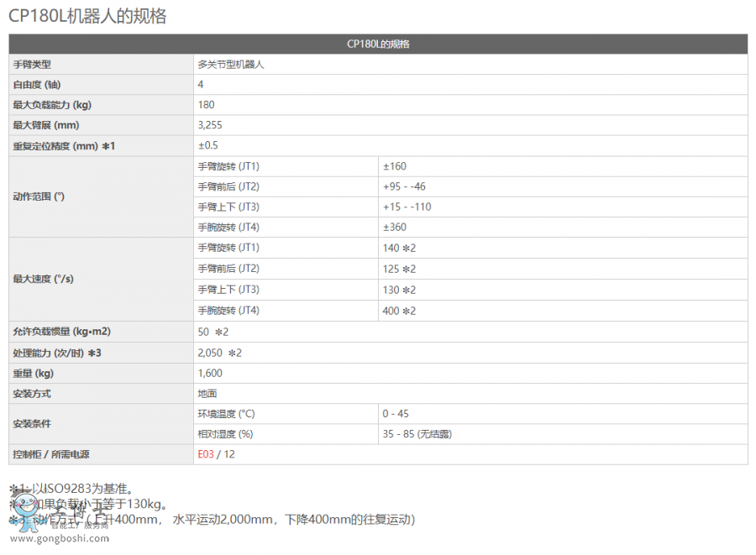The height and width of the screenshot is (555, 756).
Task: Click the range value "±360"
Action: [x=395, y=227]
